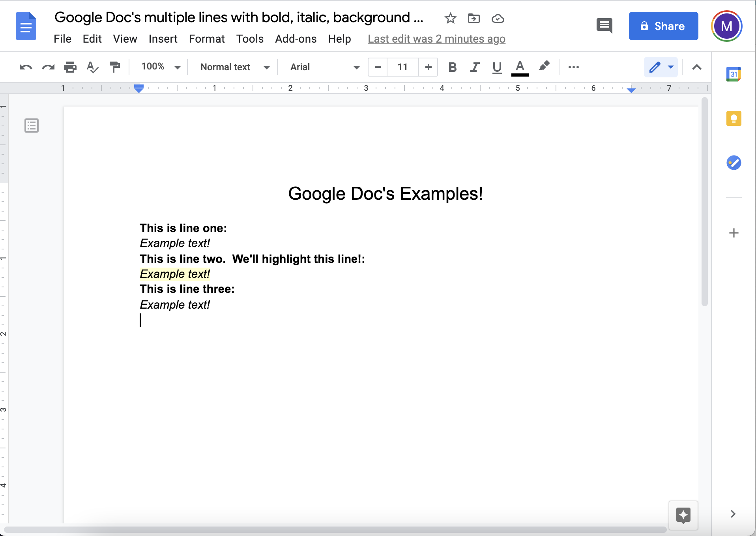The height and width of the screenshot is (536, 756).
Task: Click the text This is line one:
Action: tap(183, 228)
